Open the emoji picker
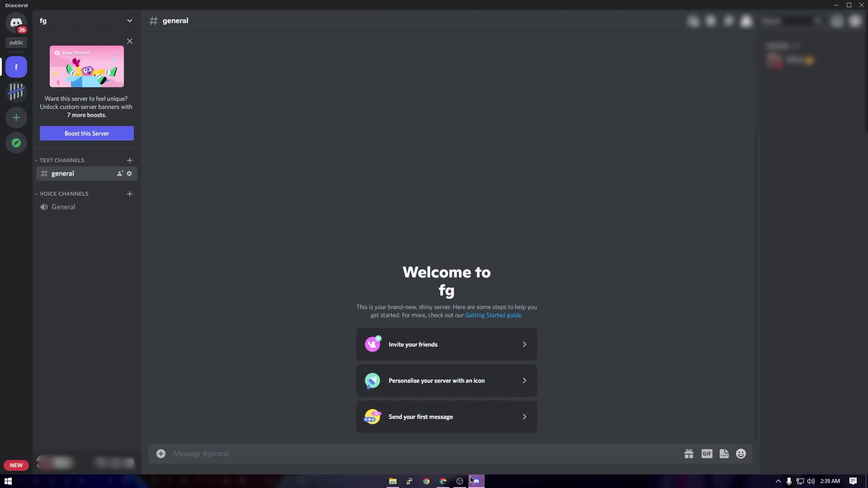The height and width of the screenshot is (488, 868). click(x=741, y=453)
